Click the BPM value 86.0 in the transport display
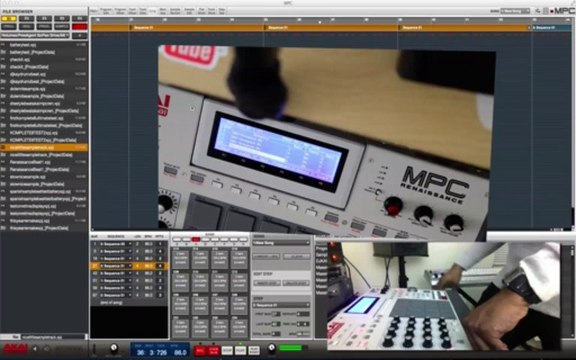 tap(180, 352)
